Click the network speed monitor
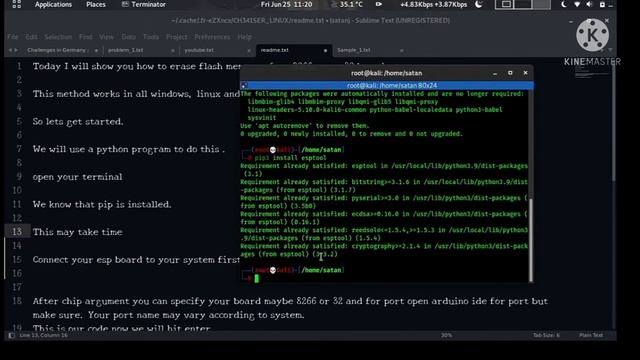 point(433,4)
